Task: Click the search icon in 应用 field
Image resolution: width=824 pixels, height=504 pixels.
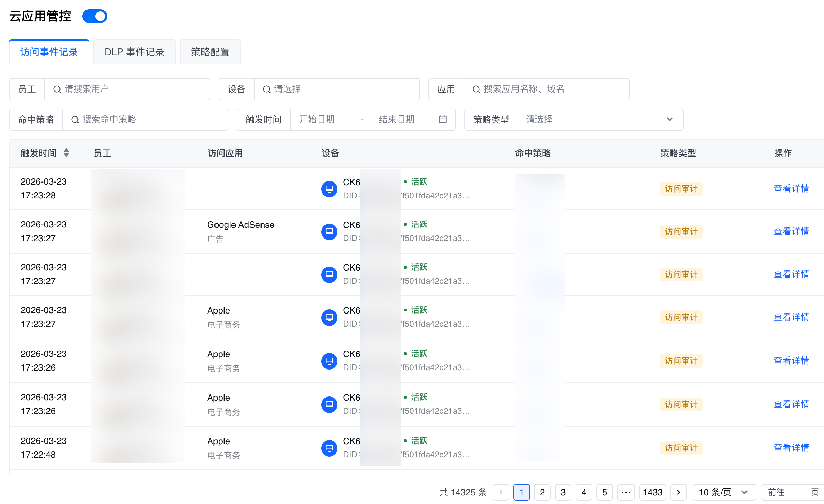Action: [x=476, y=89]
